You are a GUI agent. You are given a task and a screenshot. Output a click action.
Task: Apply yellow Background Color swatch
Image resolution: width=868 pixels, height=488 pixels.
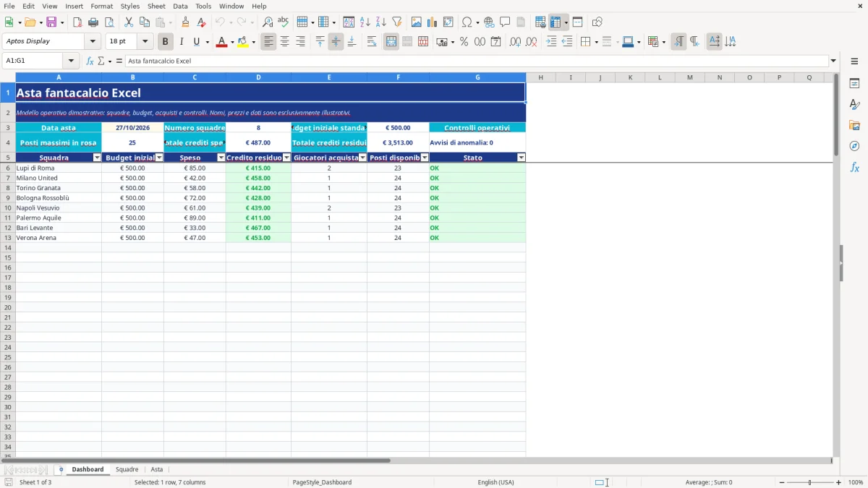243,42
